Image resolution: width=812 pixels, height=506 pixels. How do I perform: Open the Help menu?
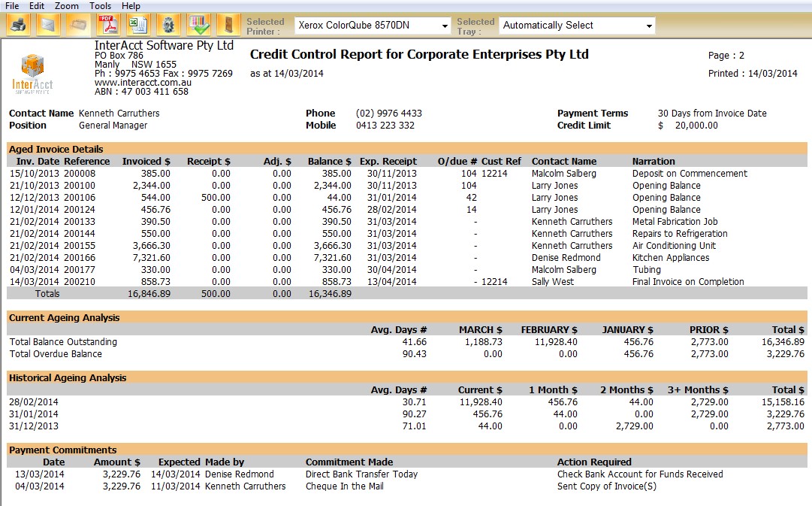pos(130,5)
